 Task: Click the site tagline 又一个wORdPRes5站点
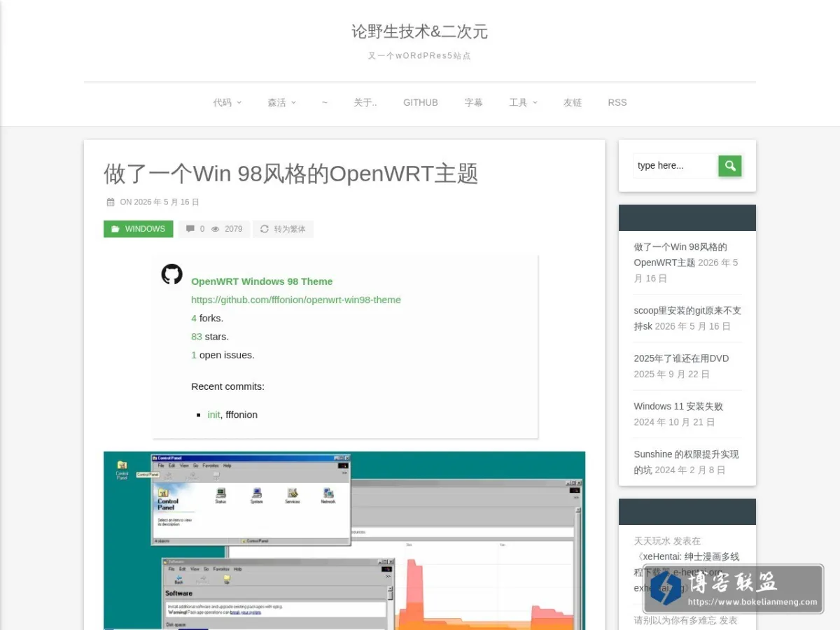pos(419,55)
